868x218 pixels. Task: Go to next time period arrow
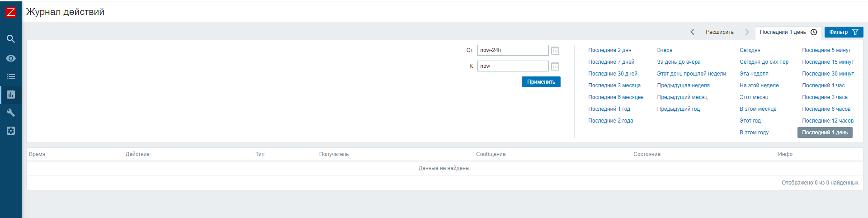point(747,32)
